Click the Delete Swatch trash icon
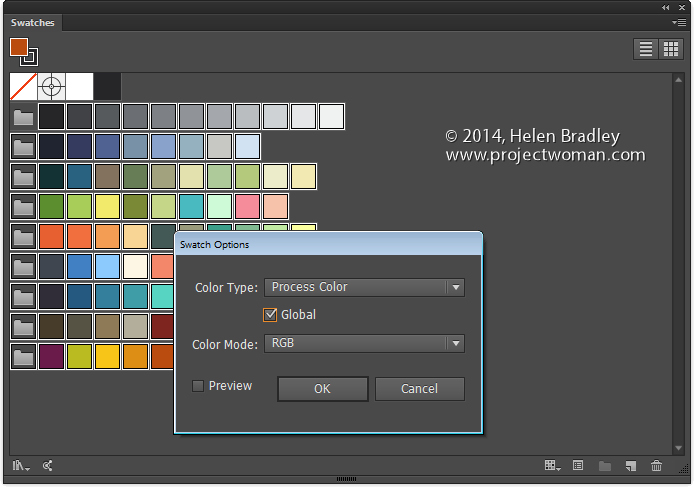The image size is (694, 487). (x=656, y=465)
